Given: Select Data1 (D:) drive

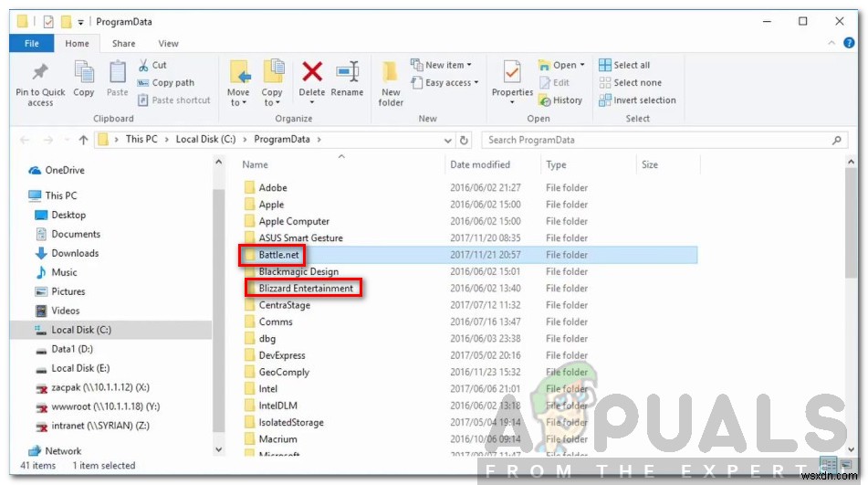Looking at the screenshot, I should [x=64, y=349].
